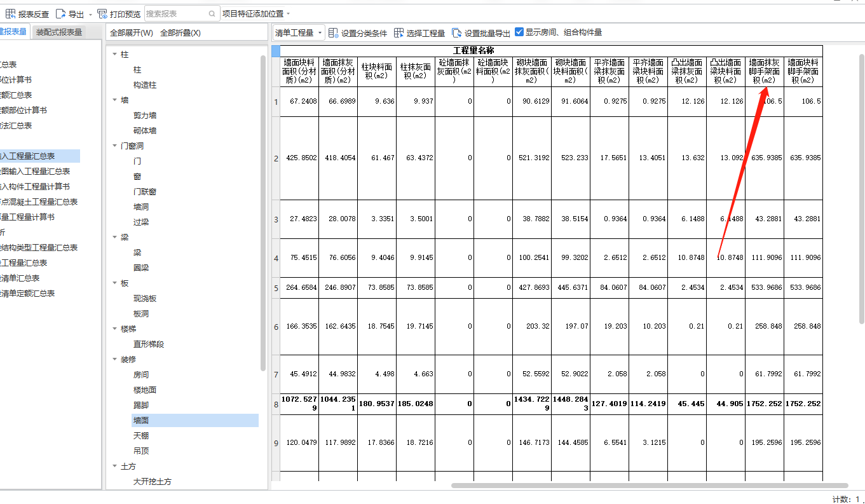Select 墙洞 in the tree
The width and height of the screenshot is (865, 504).
point(141,207)
